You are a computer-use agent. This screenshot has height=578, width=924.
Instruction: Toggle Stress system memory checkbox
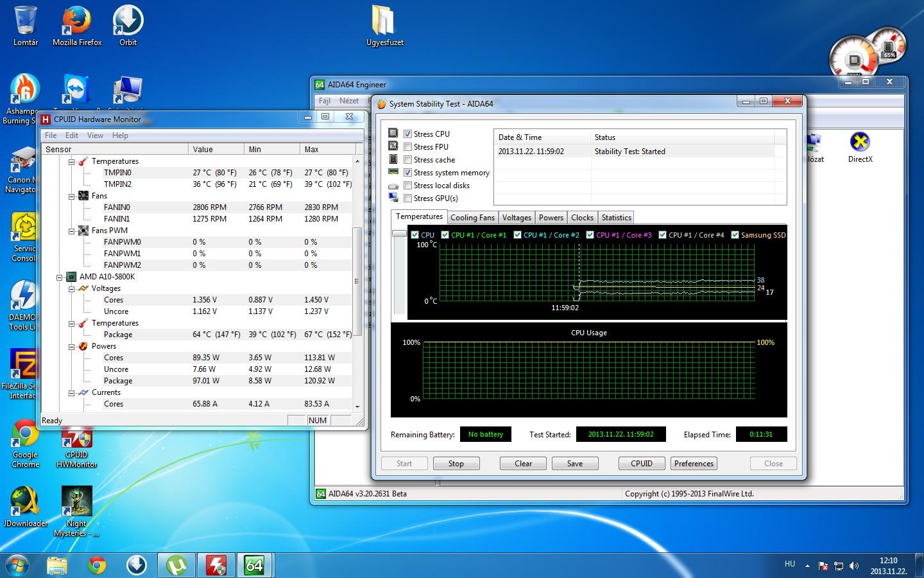(x=407, y=172)
